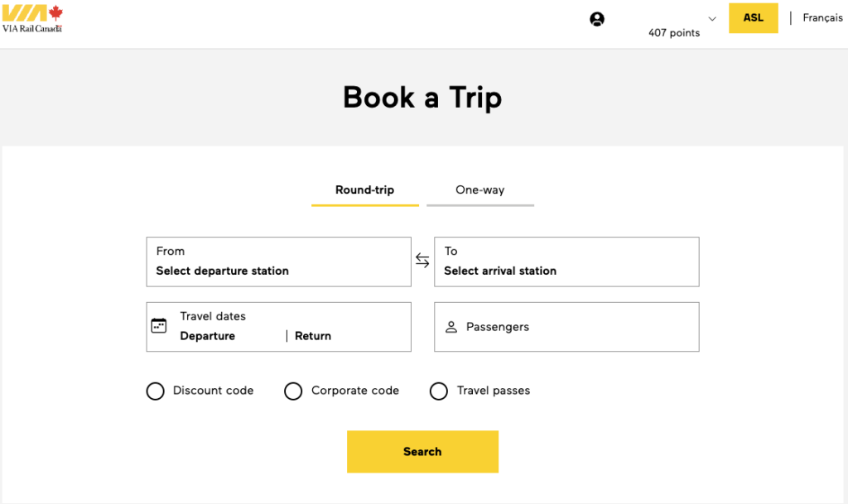Click the VIA Rail Canada logo
The height and width of the screenshot is (504, 848).
coord(33,18)
